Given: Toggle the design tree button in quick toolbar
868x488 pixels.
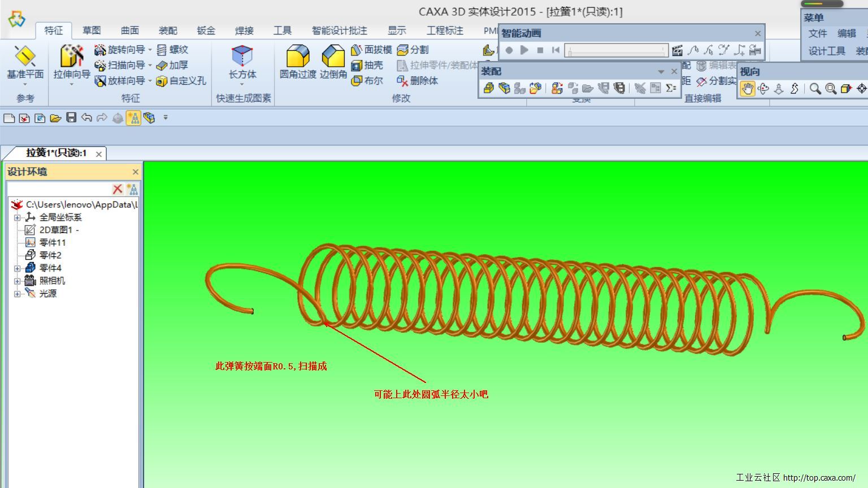Looking at the screenshot, I should point(133,117).
